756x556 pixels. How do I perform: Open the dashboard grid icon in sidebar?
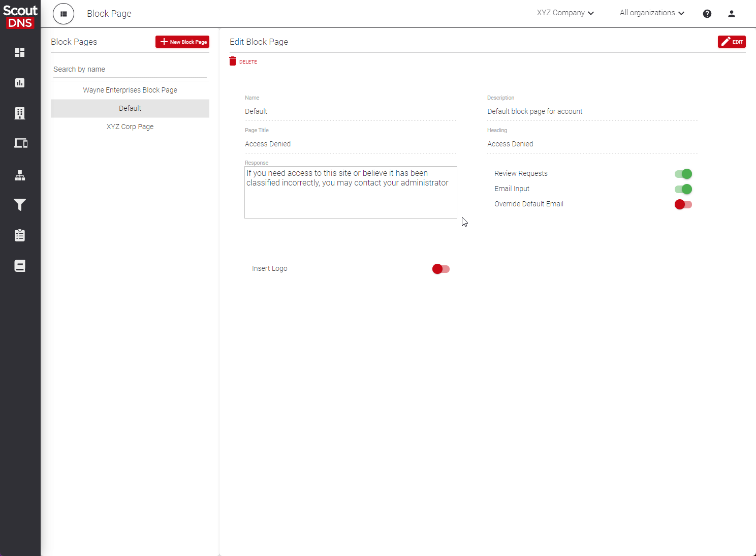click(x=20, y=52)
